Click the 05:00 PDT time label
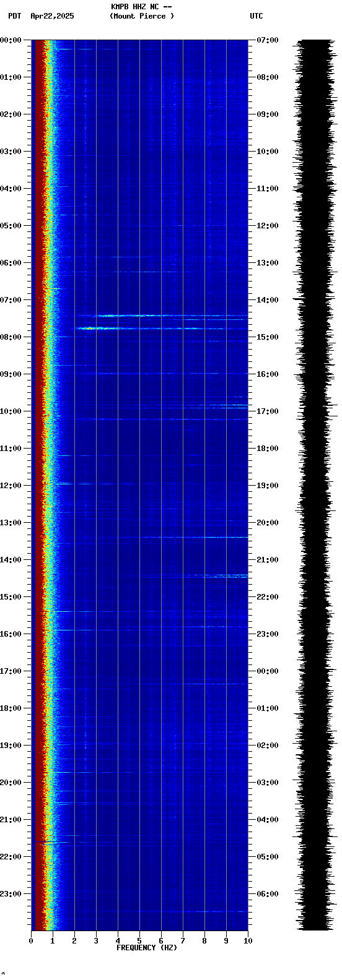342x980 pixels. pos(11,226)
